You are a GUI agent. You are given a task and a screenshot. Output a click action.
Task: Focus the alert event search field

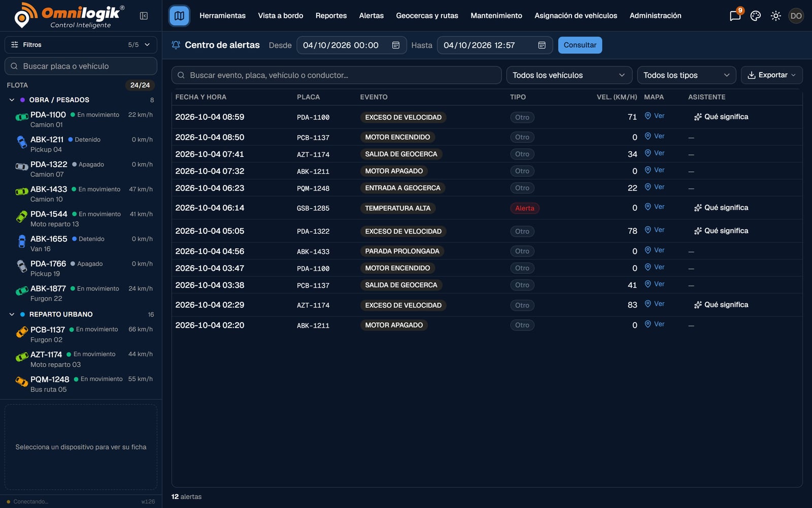click(x=336, y=75)
